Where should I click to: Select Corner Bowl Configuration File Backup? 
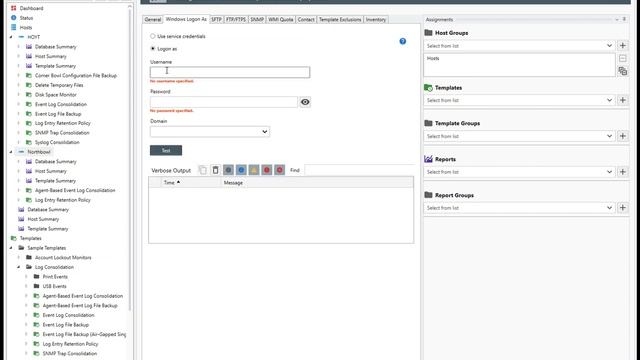tap(76, 76)
